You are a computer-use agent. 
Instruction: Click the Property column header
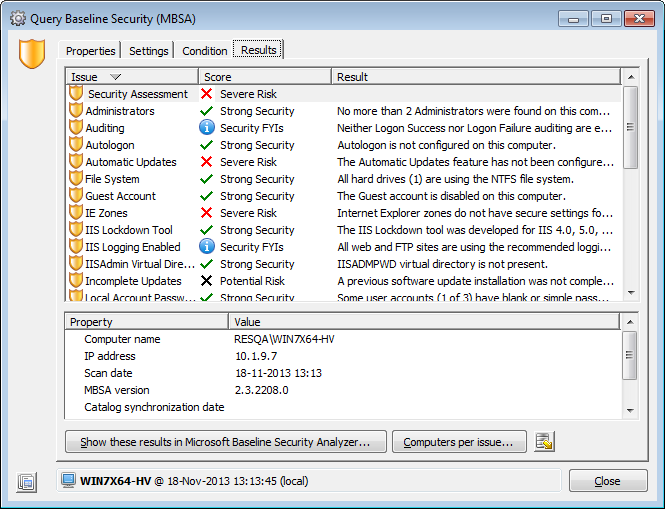(147, 322)
